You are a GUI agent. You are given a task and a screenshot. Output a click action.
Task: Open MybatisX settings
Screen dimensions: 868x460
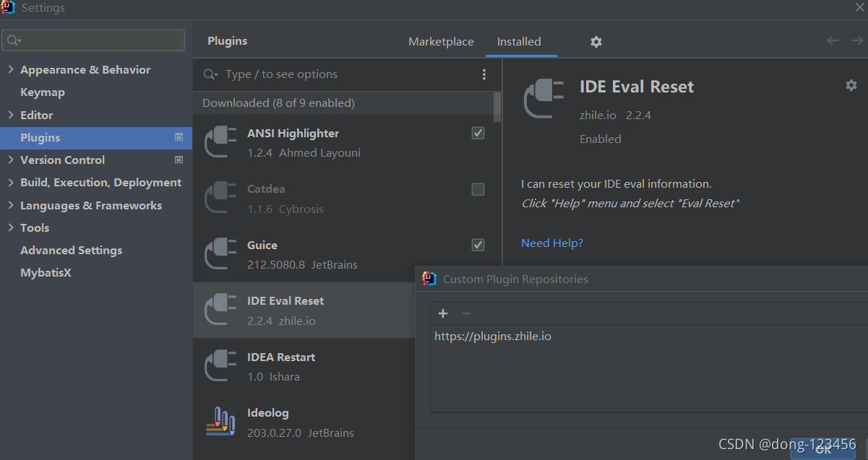pyautogui.click(x=46, y=273)
